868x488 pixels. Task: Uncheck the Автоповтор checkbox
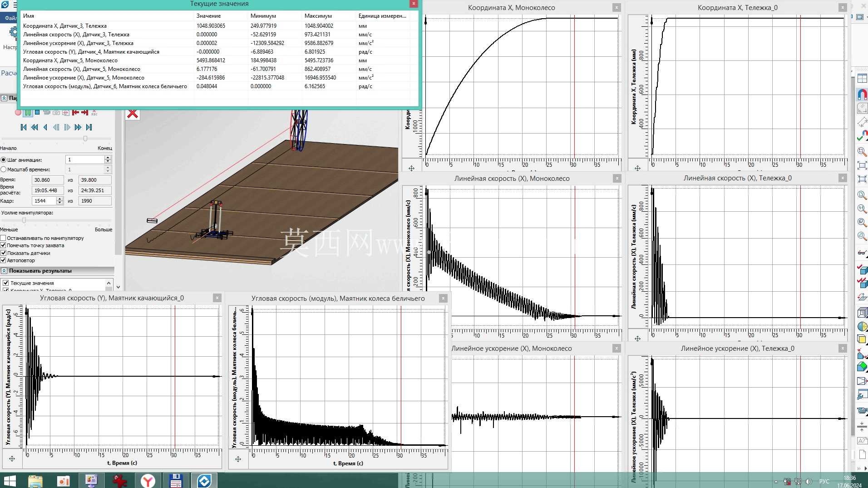(x=3, y=260)
